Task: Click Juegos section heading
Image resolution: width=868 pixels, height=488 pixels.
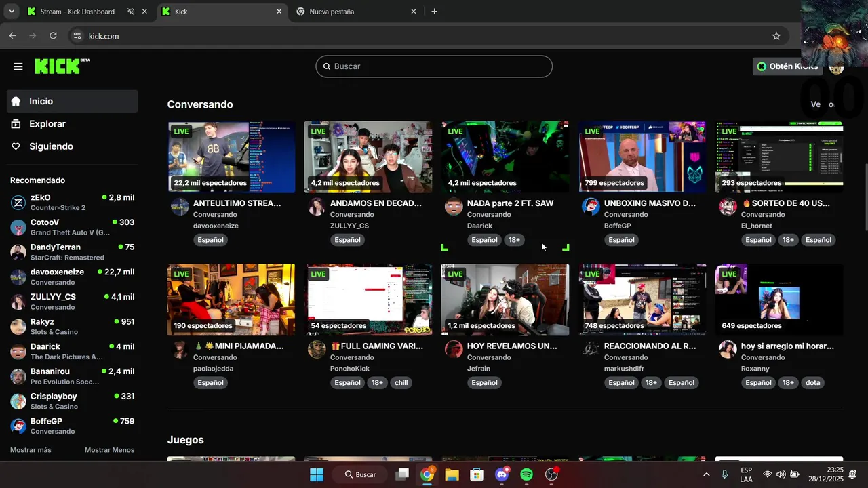Action: [186, 440]
